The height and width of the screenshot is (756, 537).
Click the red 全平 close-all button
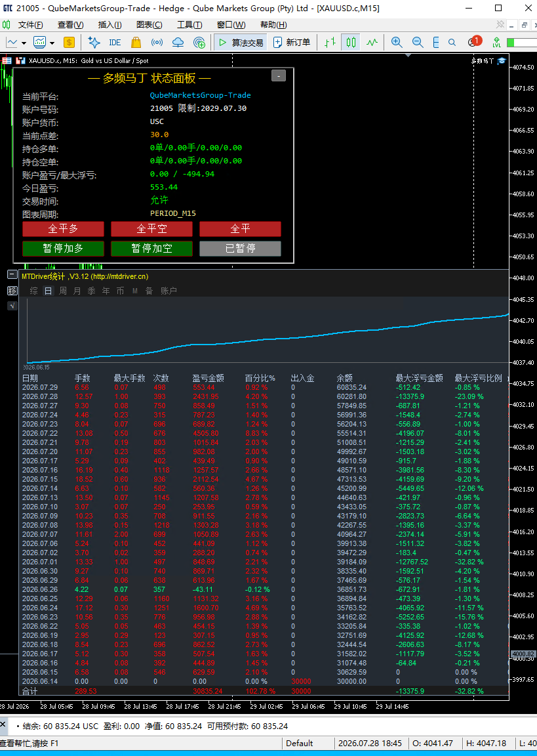point(241,228)
